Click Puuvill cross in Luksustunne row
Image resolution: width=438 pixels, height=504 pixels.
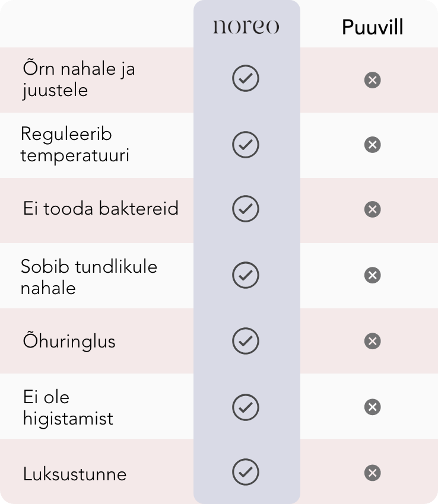[372, 473]
